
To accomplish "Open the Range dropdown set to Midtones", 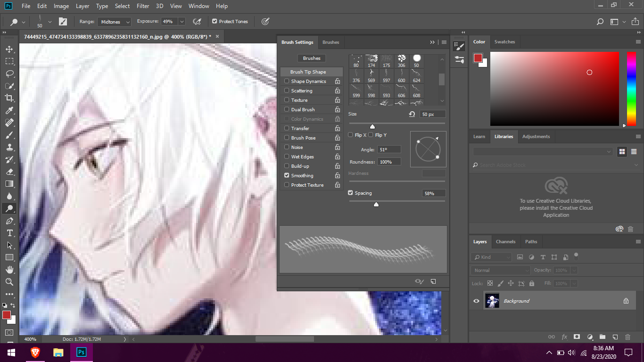I will (115, 22).
